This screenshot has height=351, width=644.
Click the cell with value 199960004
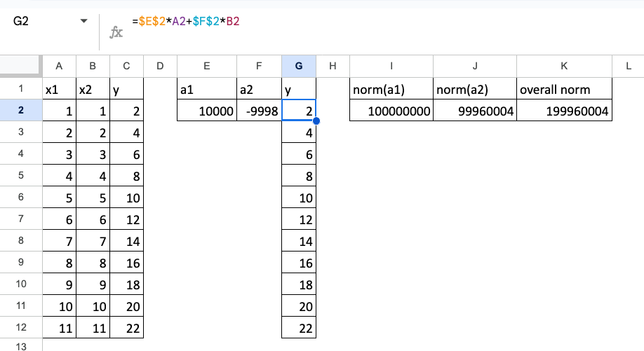(564, 111)
